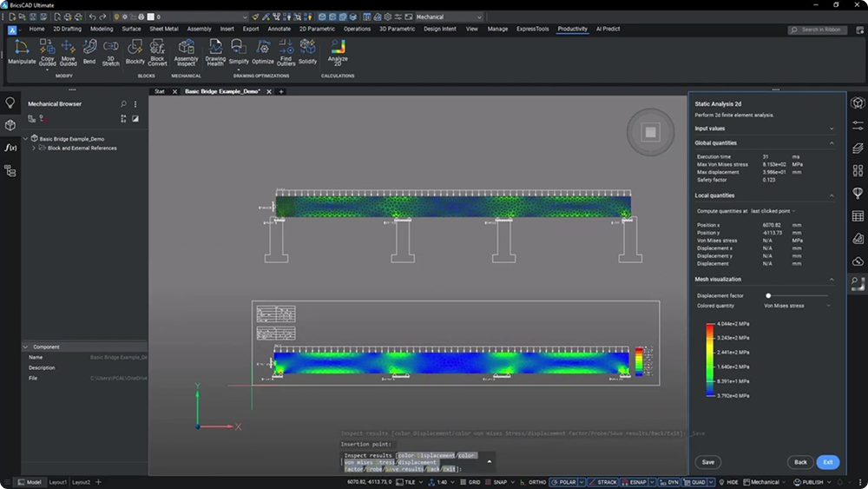Expand the Input values section
The height and width of the screenshot is (489, 868).
[764, 129]
